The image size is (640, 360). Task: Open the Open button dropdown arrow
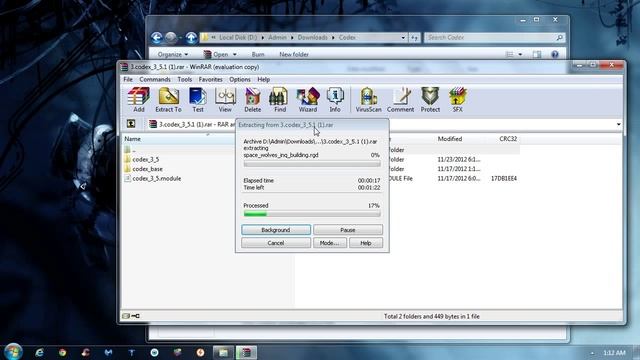click(235, 54)
